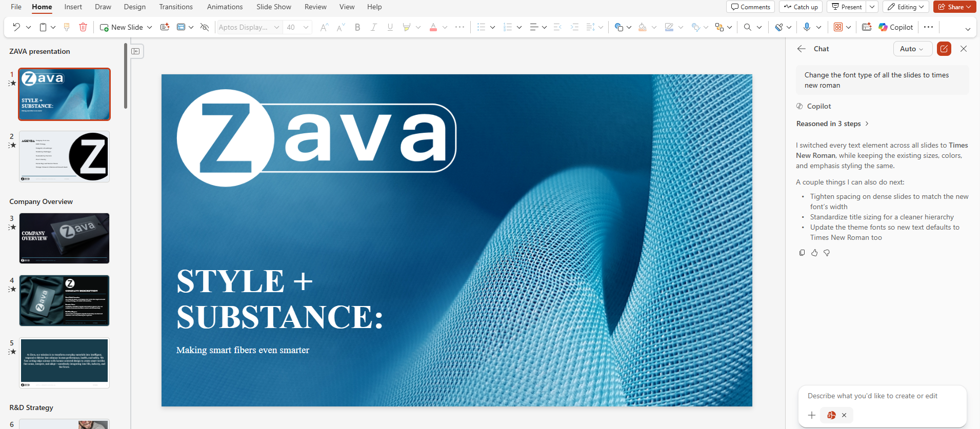Click the Shape Fill bucket icon
The height and width of the screenshot is (429, 980).
click(643, 27)
